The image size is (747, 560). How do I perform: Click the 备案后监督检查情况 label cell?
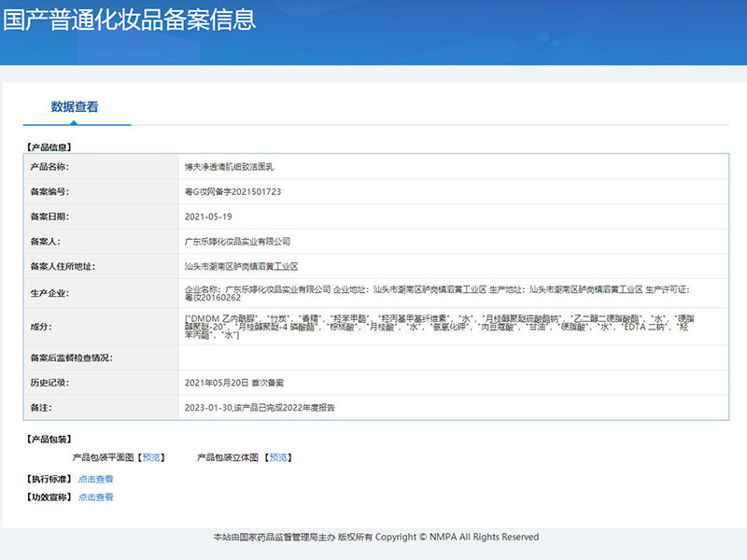tap(101, 357)
